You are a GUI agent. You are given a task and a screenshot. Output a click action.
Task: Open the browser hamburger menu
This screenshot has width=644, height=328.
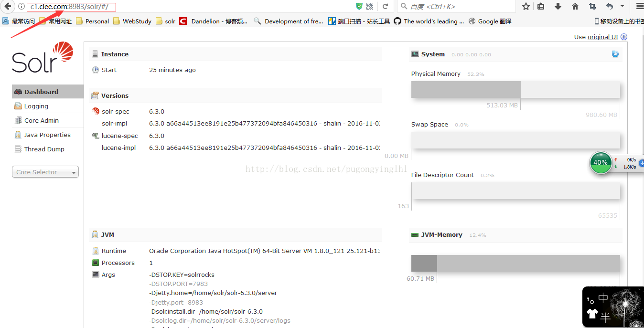[x=640, y=6]
